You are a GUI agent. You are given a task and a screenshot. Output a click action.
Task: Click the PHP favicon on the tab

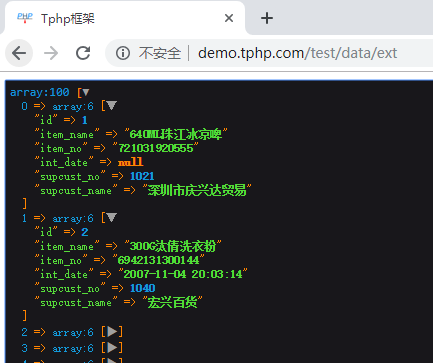pyautogui.click(x=25, y=18)
